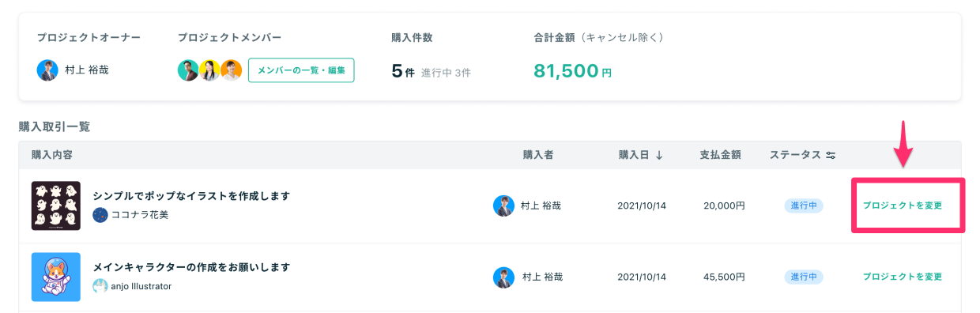Click buyer avatar in second row
The image size is (980, 313).
pos(503,277)
